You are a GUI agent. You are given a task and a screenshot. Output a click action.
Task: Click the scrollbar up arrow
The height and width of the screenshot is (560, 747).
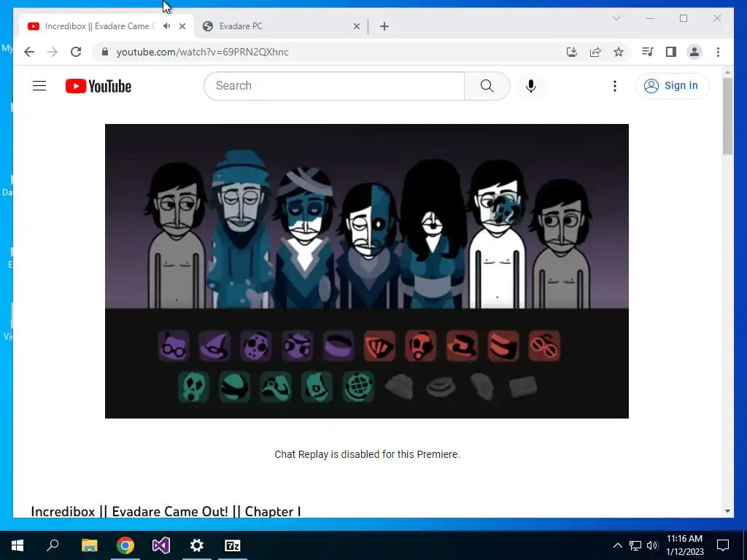coord(727,72)
